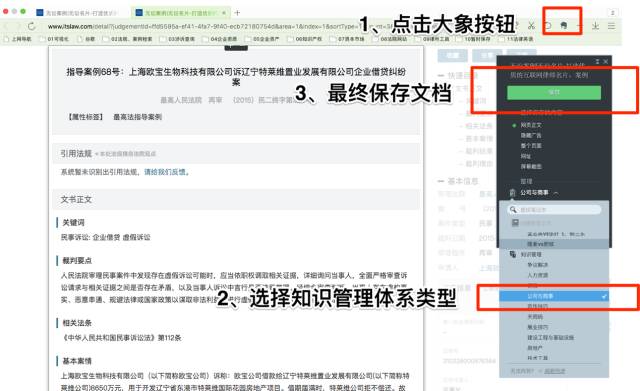Choose the highlighted 公司与商事 notebook
This screenshot has height=391, width=640.
[x=554, y=296]
